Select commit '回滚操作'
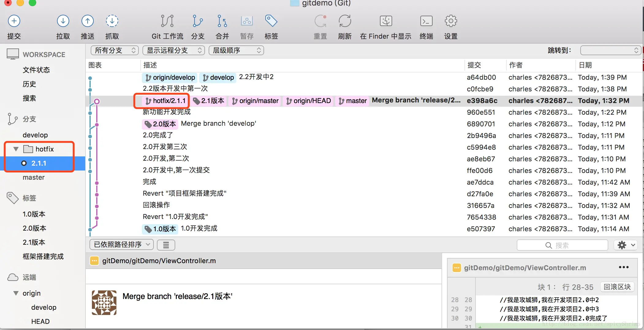The image size is (644, 330). coord(365,205)
